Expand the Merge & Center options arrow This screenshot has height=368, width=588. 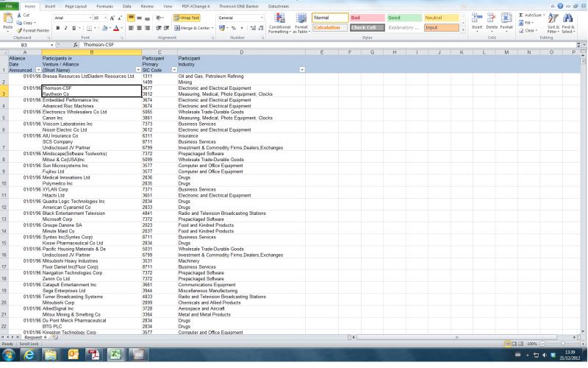212,28
